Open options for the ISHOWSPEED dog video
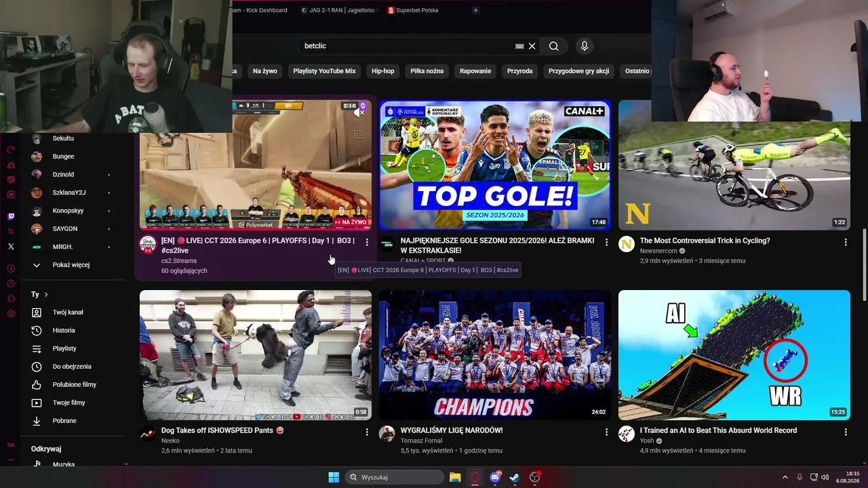Image resolution: width=868 pixels, height=488 pixels. pyautogui.click(x=367, y=432)
